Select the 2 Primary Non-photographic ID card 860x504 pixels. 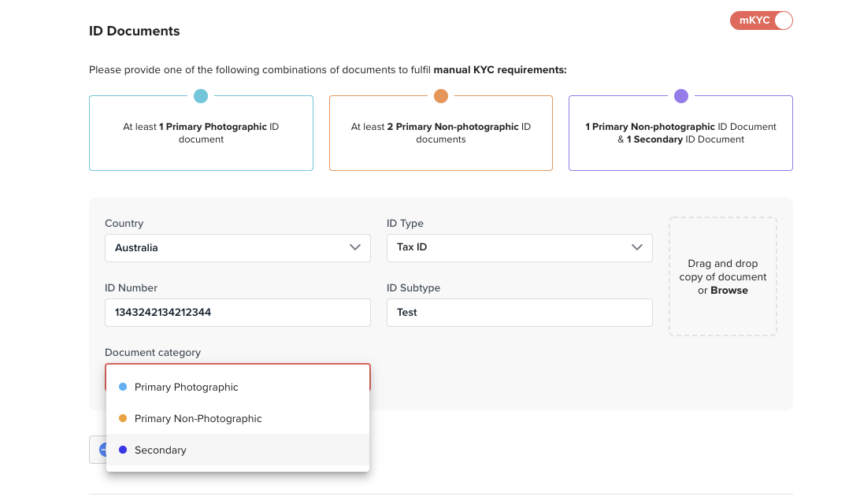pos(441,133)
